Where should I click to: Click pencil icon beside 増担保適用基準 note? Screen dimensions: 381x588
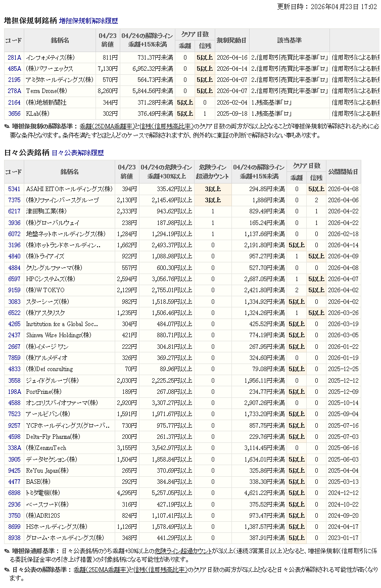pos(7,551)
